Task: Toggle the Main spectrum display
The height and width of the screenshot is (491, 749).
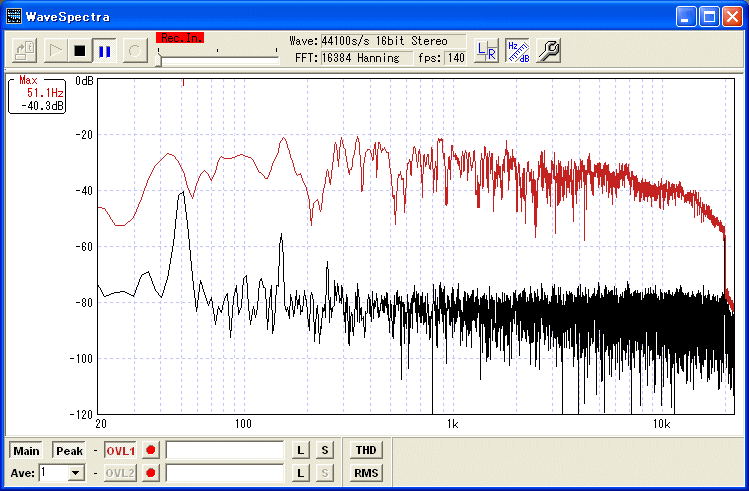Action: (26, 451)
